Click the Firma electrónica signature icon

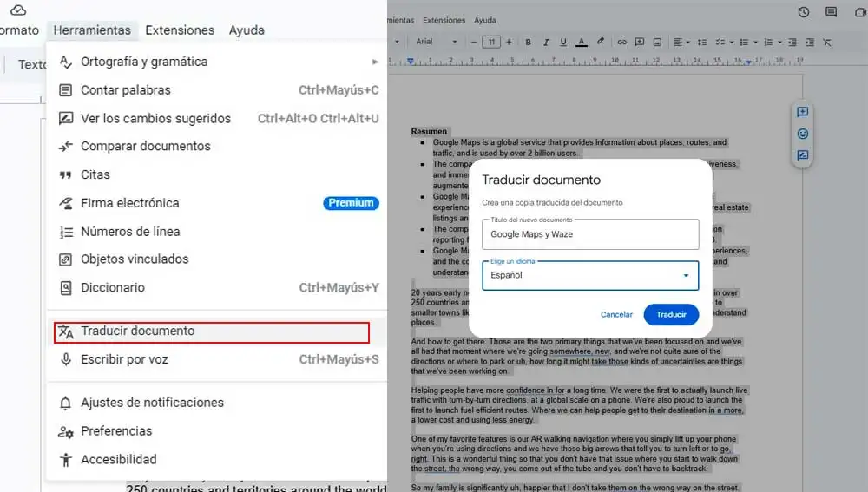click(65, 203)
